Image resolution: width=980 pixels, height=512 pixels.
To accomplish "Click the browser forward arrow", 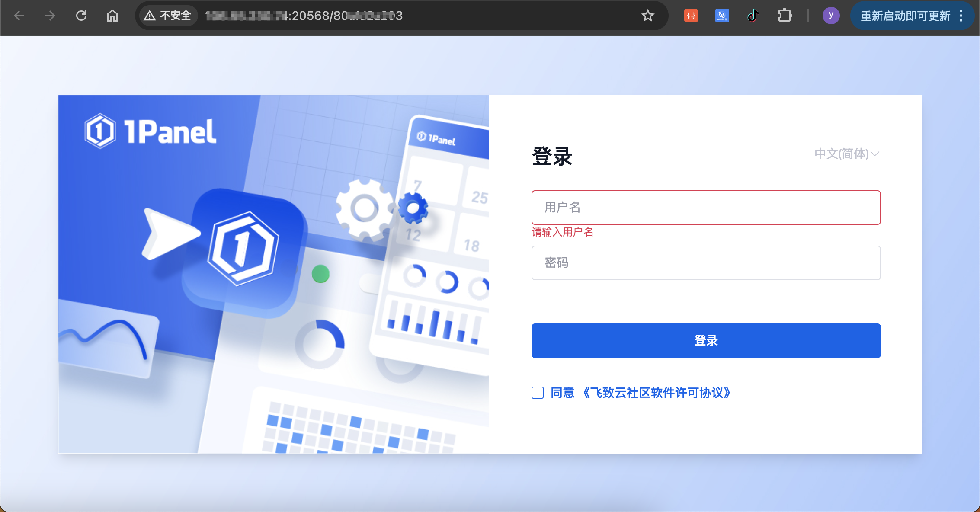I will 50,16.
